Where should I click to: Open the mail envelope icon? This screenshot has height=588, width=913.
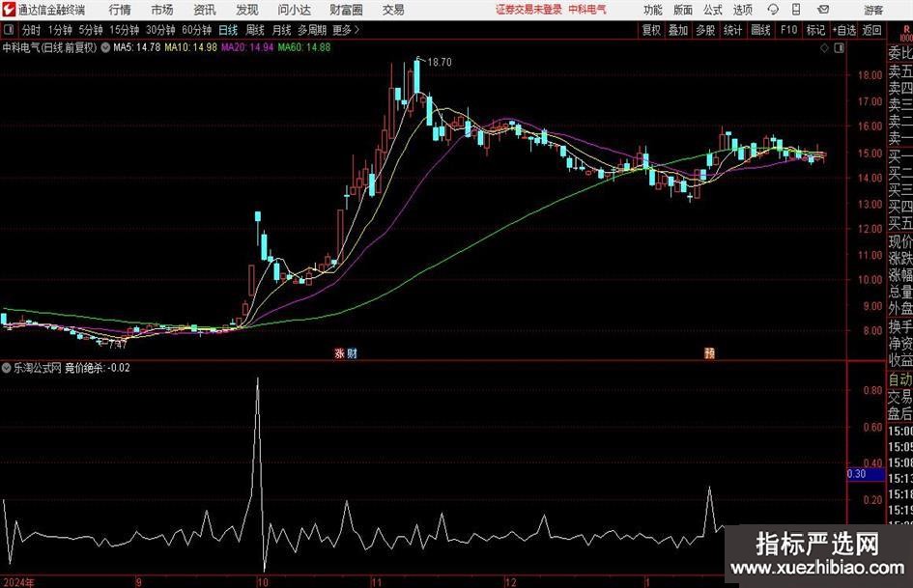[823, 10]
